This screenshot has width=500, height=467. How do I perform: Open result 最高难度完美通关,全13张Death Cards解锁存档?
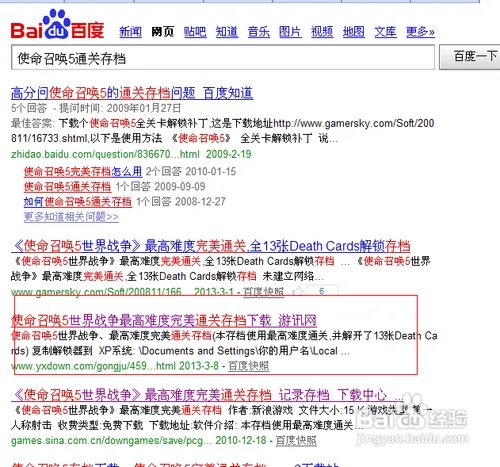211,246
